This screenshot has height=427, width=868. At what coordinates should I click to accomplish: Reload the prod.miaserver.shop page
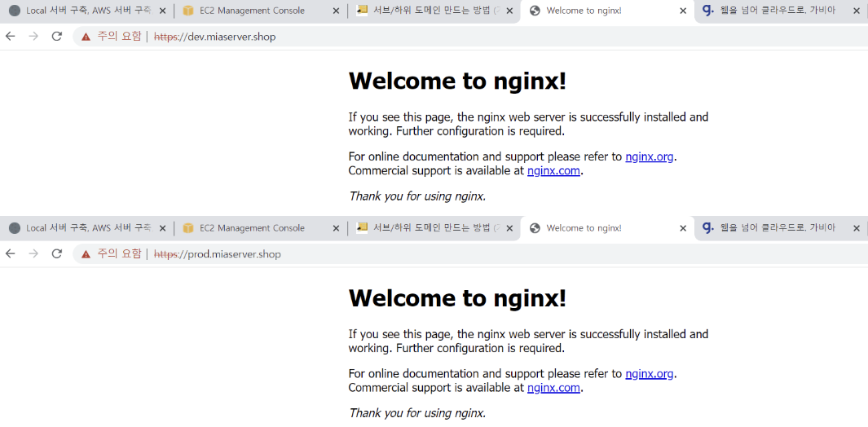click(x=56, y=253)
